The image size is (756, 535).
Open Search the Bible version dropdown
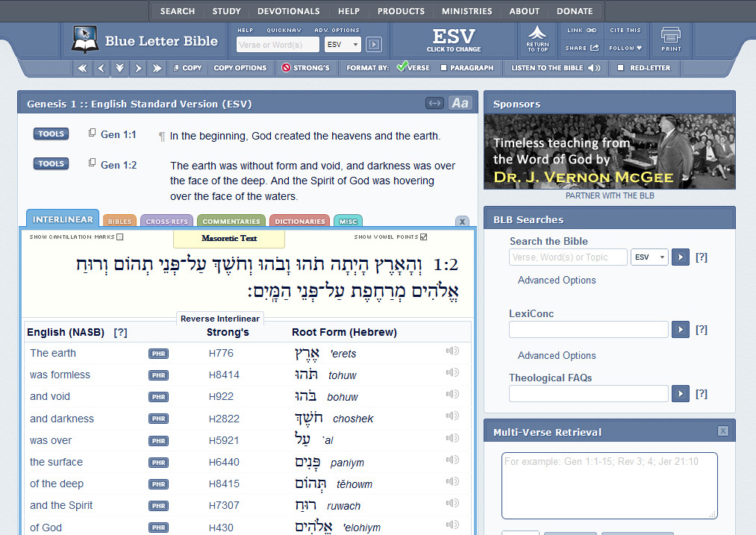click(649, 257)
